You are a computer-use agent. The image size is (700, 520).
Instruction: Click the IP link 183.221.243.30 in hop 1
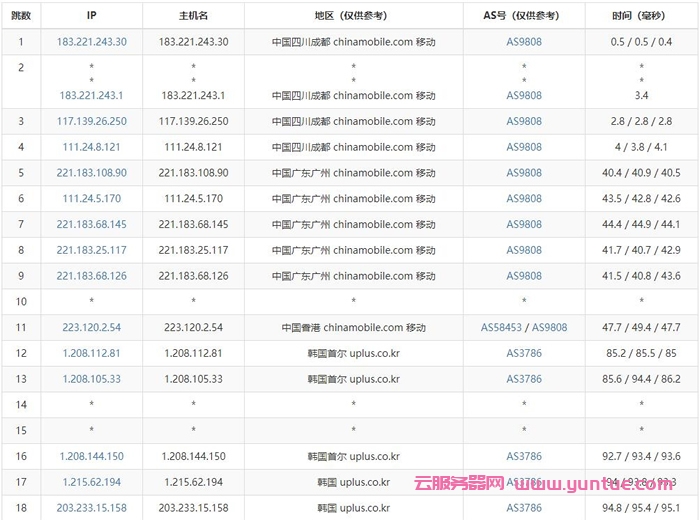(x=91, y=42)
